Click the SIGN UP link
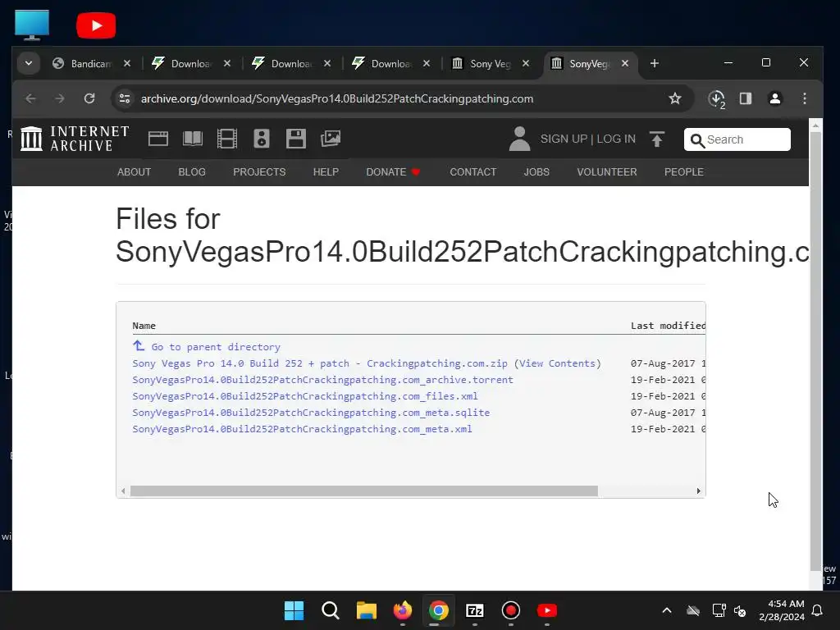 coord(564,139)
